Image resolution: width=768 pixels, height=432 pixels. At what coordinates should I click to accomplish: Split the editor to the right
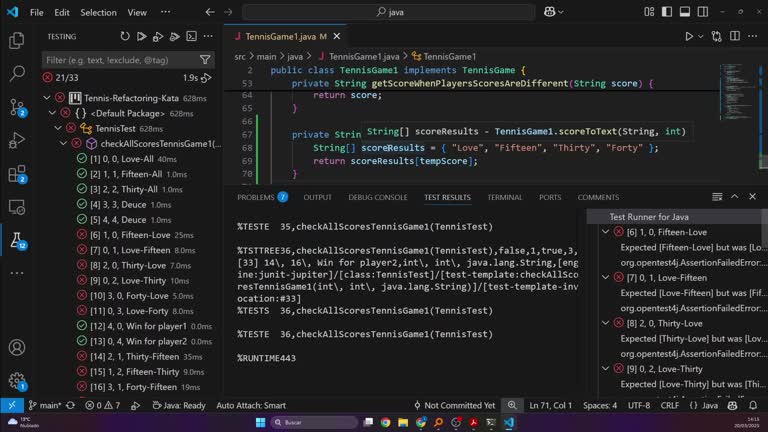(x=735, y=36)
